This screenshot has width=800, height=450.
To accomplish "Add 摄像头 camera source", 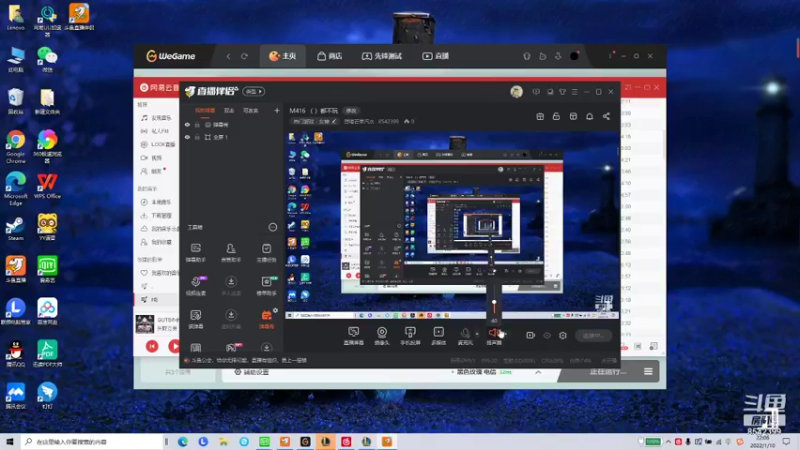I will coord(382,336).
